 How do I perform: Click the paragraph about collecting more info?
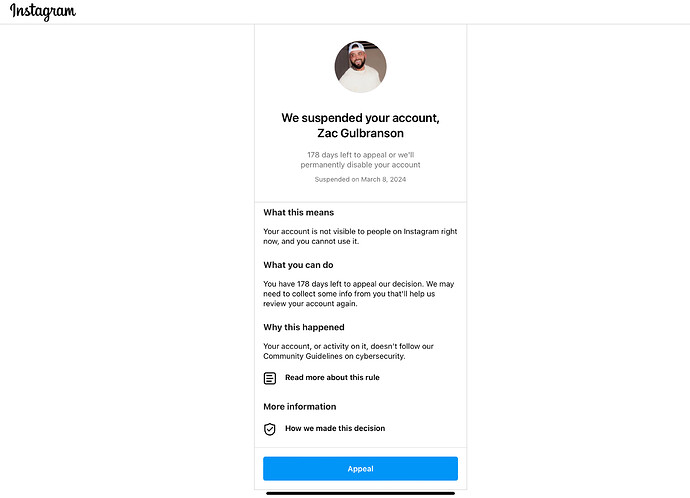coord(359,294)
